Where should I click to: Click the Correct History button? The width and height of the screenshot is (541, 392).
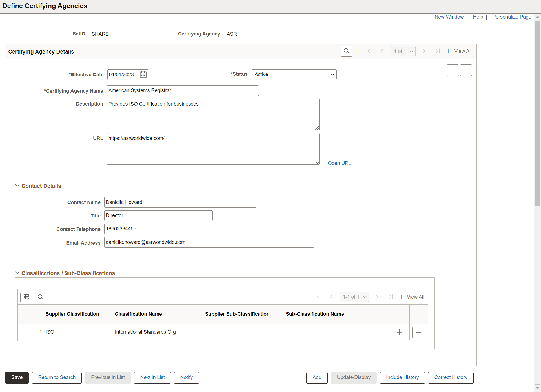click(x=451, y=378)
